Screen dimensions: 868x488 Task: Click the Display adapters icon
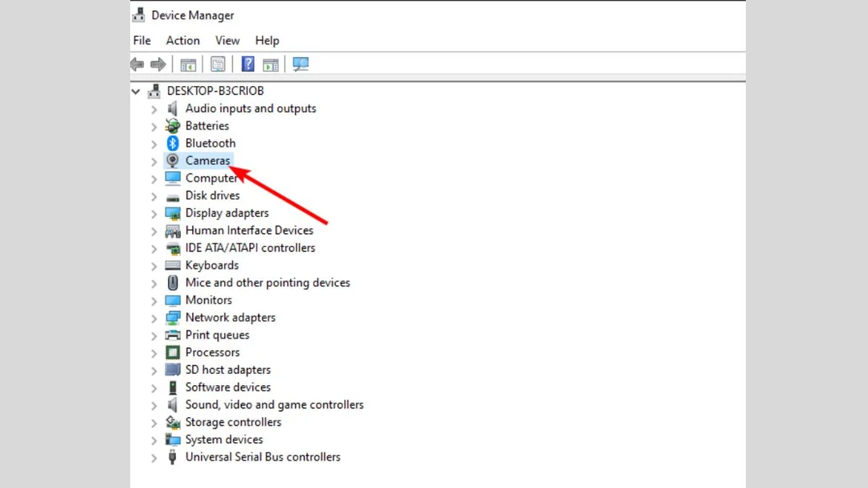point(173,213)
